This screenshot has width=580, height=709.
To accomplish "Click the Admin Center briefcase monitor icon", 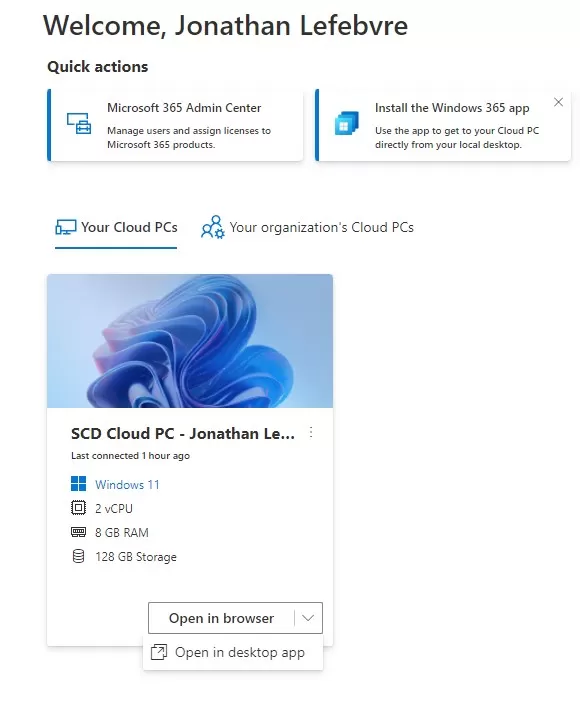I will coord(79,123).
